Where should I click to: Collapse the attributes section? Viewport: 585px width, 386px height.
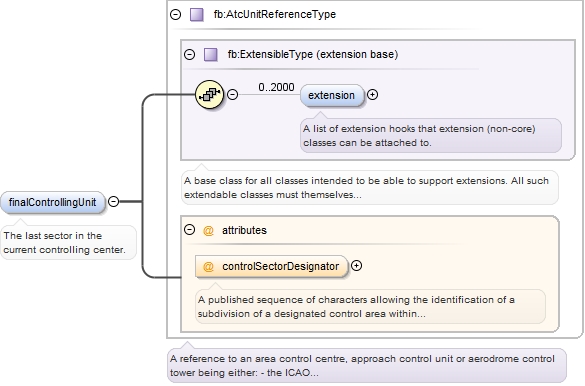pos(190,229)
